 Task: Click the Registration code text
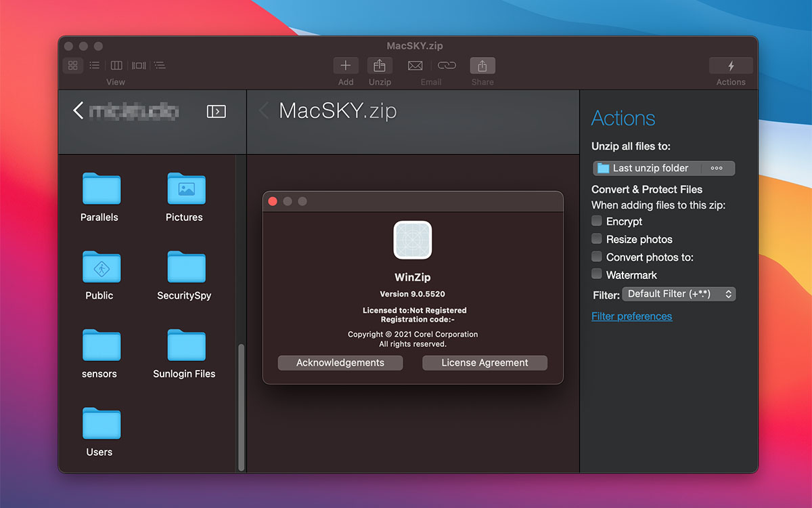click(x=418, y=319)
